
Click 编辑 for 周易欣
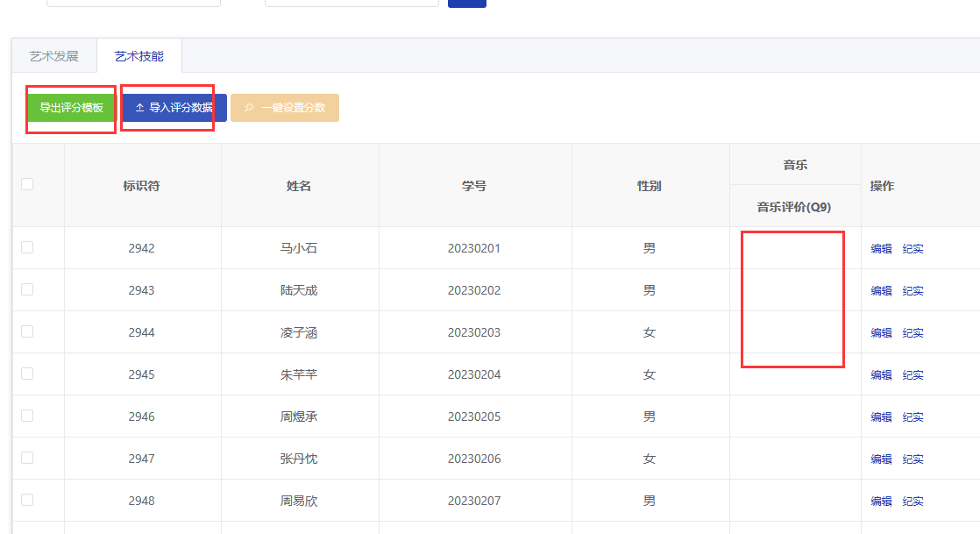pyautogui.click(x=881, y=501)
